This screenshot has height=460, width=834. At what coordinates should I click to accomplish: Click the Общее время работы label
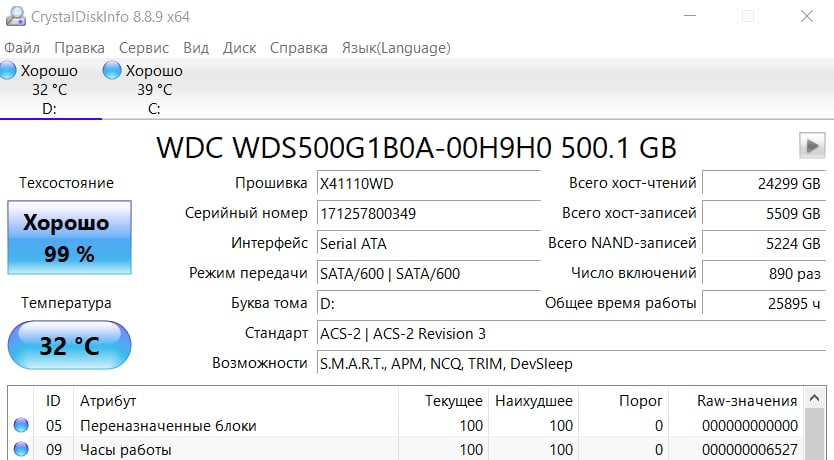[621, 303]
